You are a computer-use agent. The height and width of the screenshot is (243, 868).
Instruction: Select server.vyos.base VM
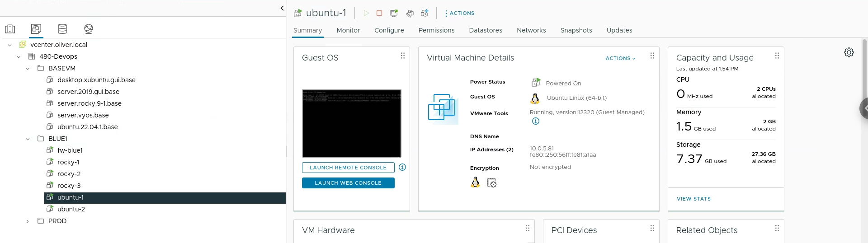pos(83,115)
